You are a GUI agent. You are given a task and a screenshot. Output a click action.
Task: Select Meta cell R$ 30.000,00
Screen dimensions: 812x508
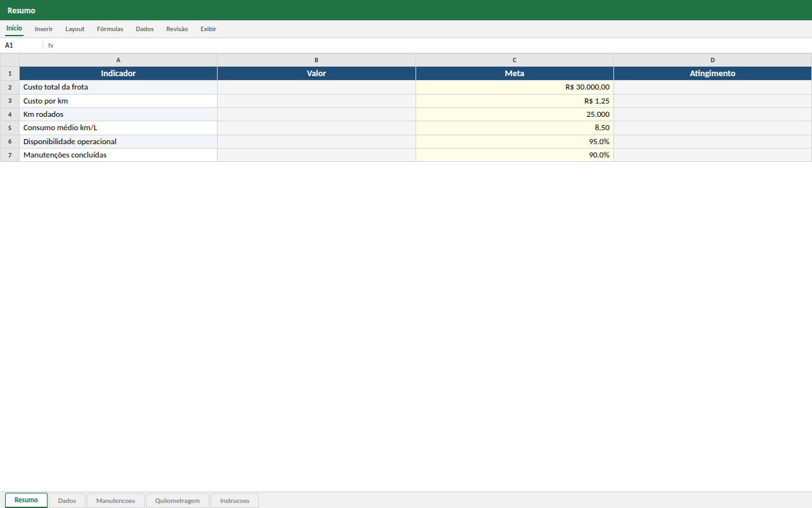coord(514,87)
